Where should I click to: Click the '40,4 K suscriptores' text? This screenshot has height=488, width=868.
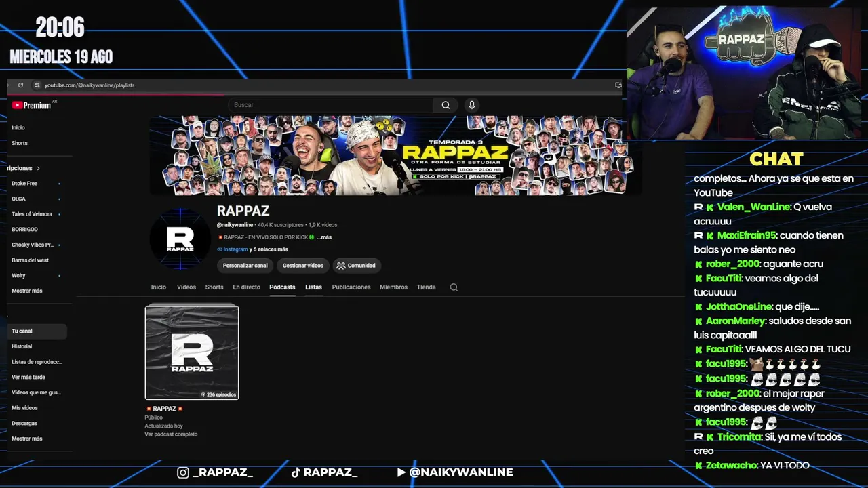pos(281,225)
